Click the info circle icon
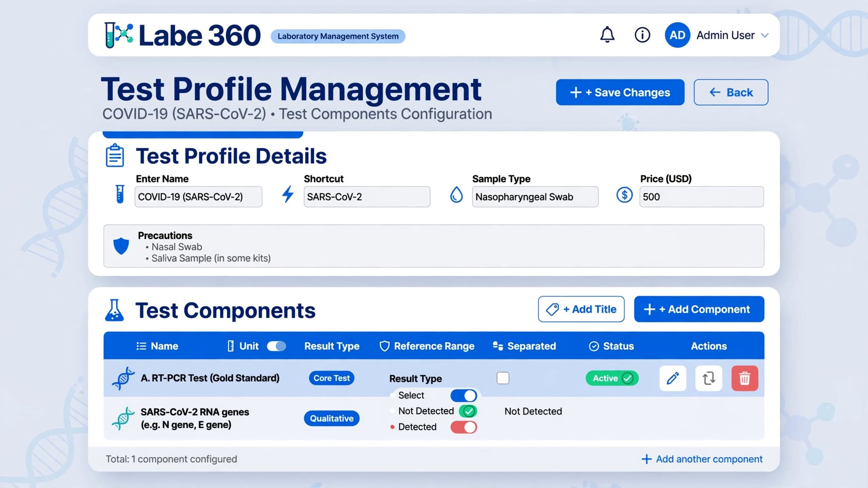868x488 pixels. (x=642, y=35)
